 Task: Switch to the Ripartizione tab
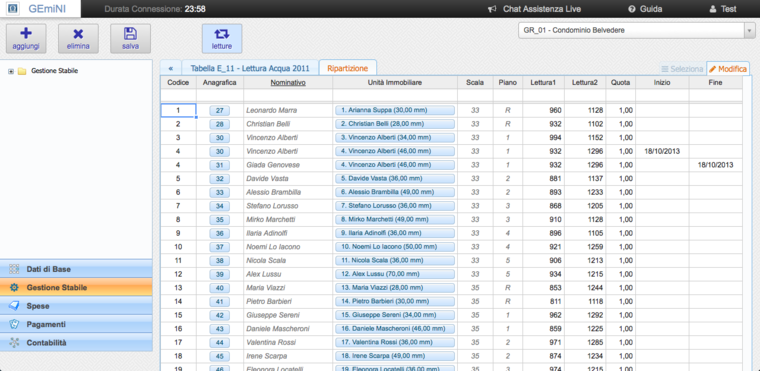348,68
